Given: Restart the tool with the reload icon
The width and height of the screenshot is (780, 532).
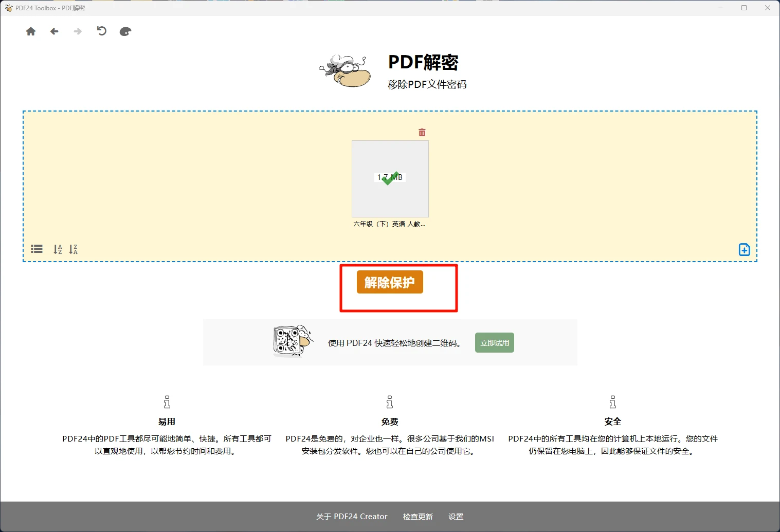Looking at the screenshot, I should (101, 31).
